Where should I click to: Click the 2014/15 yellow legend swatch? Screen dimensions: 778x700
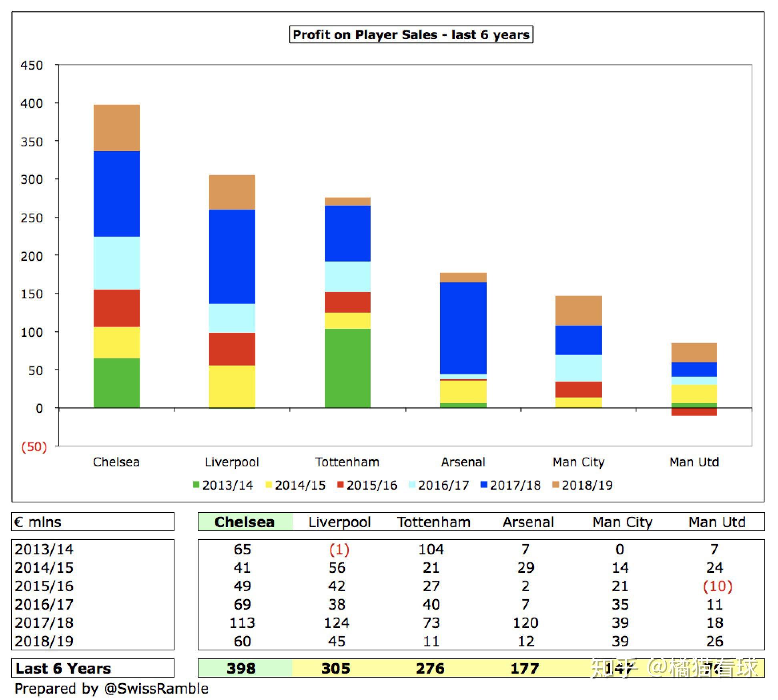[269, 485]
